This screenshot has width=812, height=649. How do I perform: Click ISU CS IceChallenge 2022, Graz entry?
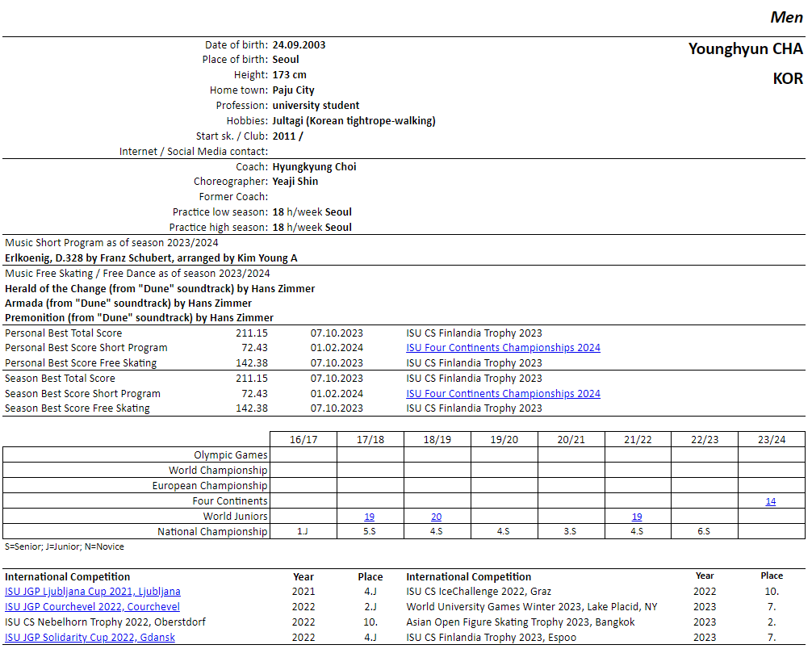tap(479, 592)
